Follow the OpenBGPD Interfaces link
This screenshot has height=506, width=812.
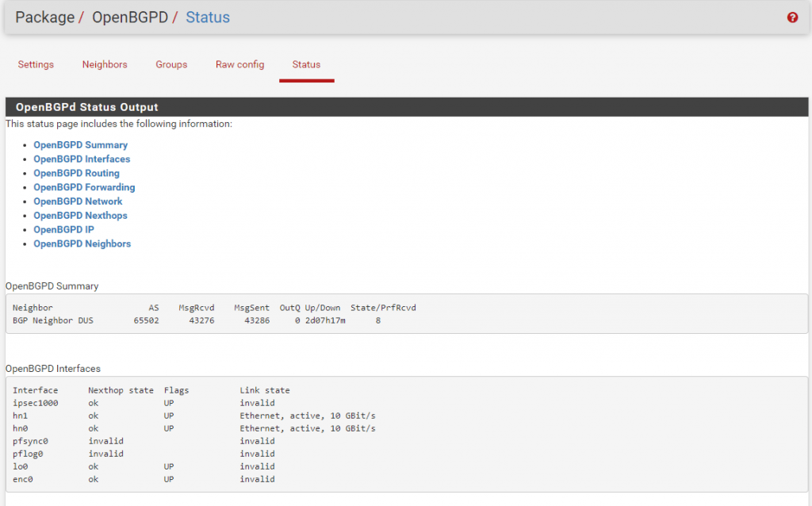[82, 159]
